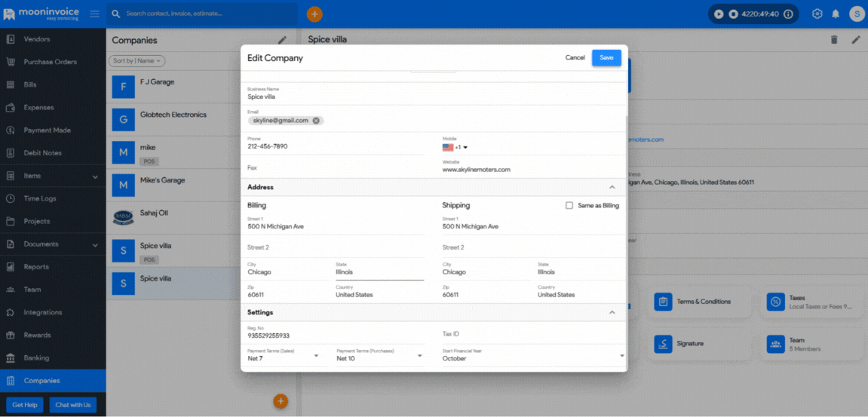
Task: Cancel the Edit Company dialog
Action: (x=575, y=57)
